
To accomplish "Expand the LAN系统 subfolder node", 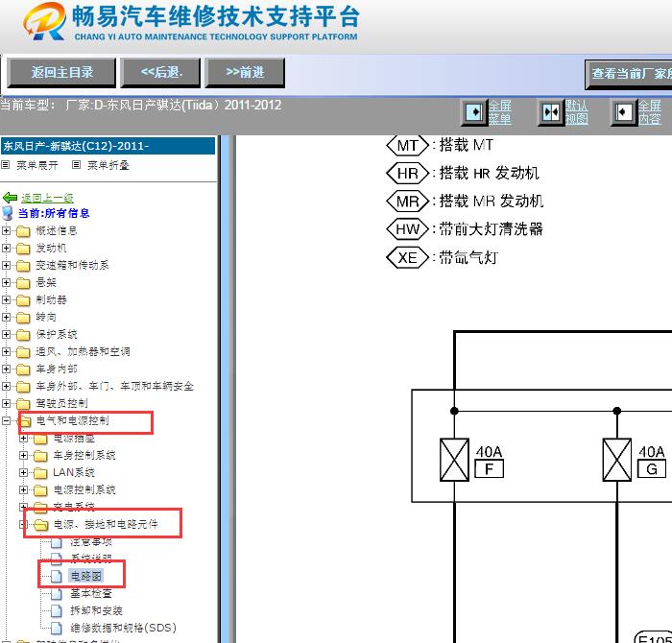I will (x=24, y=472).
